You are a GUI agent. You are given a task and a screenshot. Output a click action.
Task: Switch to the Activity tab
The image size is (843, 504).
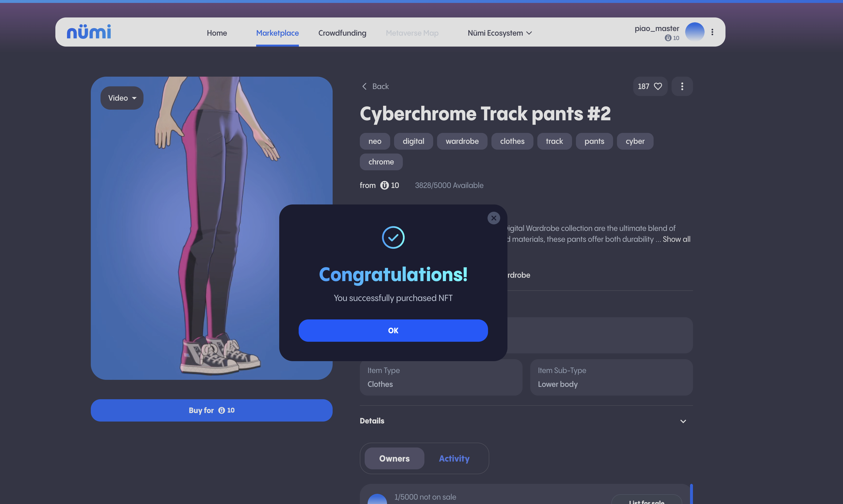454,458
